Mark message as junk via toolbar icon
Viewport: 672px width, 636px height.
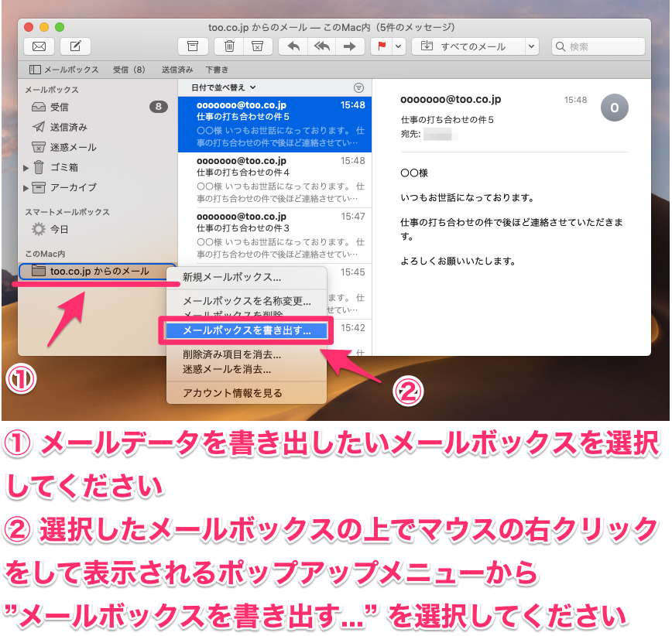coord(258,46)
